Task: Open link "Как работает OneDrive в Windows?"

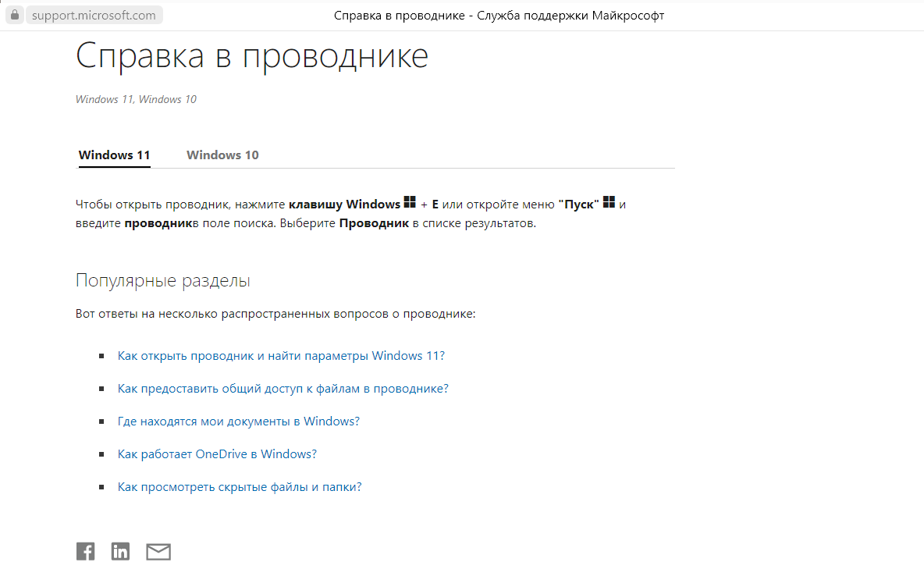Action: click(x=217, y=454)
